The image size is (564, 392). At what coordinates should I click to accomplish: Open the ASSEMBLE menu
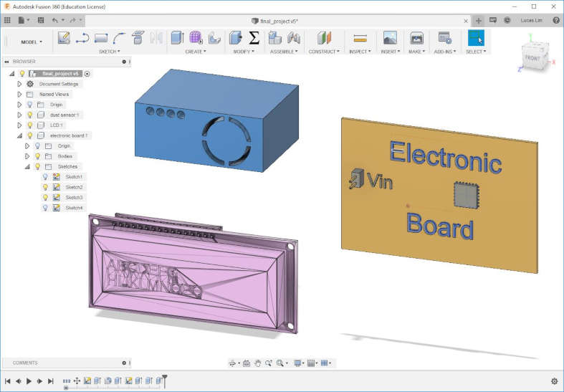click(285, 52)
